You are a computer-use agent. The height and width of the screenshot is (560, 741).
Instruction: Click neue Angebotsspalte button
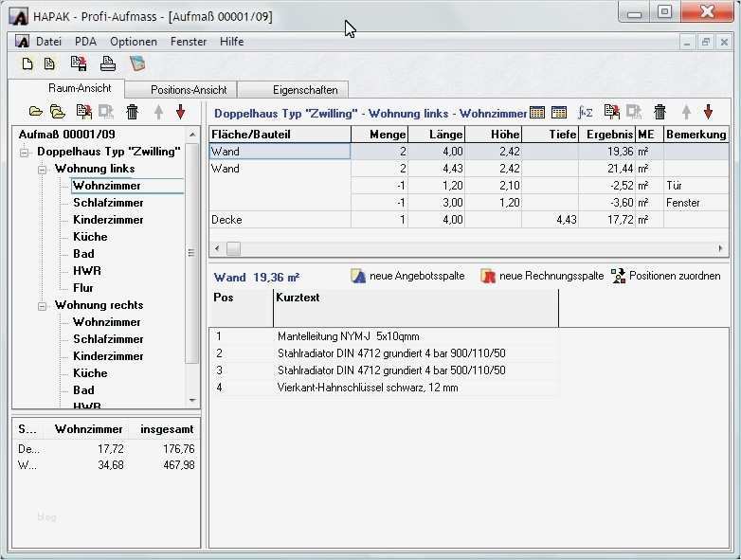pos(407,276)
